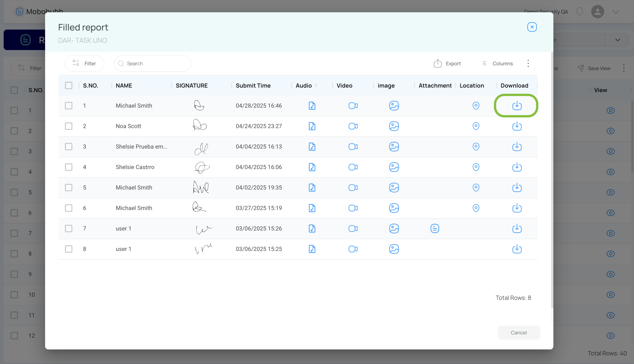View image in row 8 user 1
The image size is (634, 364).
(394, 249)
